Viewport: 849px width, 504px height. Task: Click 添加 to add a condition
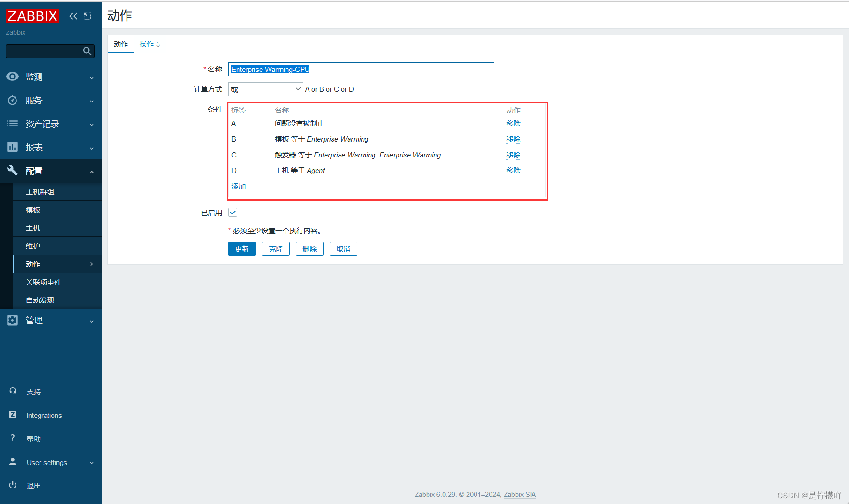238,187
